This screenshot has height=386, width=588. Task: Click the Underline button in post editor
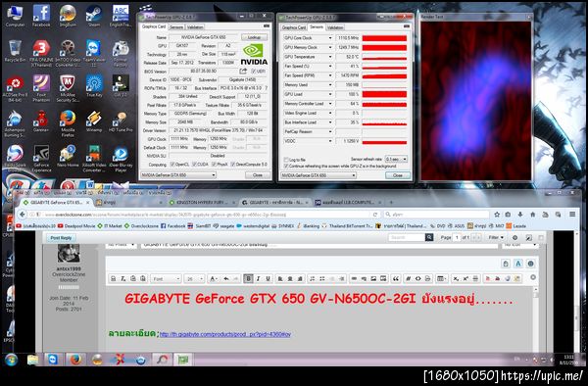268,278
